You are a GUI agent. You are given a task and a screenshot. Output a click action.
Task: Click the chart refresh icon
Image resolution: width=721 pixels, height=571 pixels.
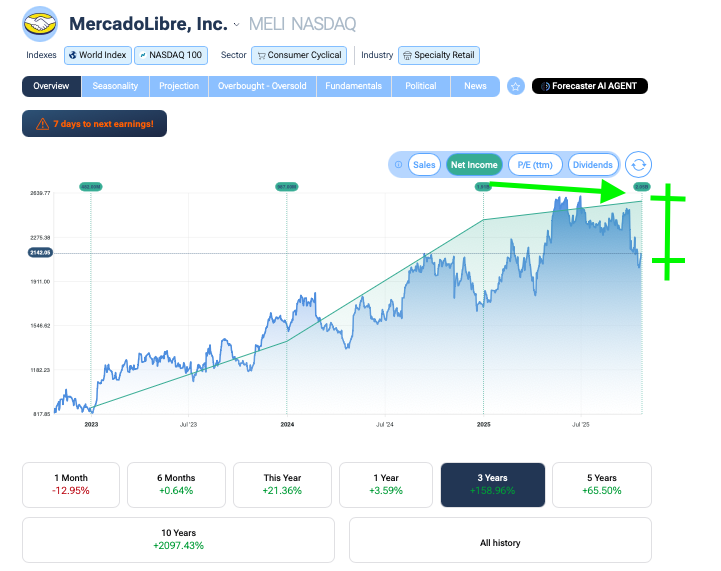point(639,165)
